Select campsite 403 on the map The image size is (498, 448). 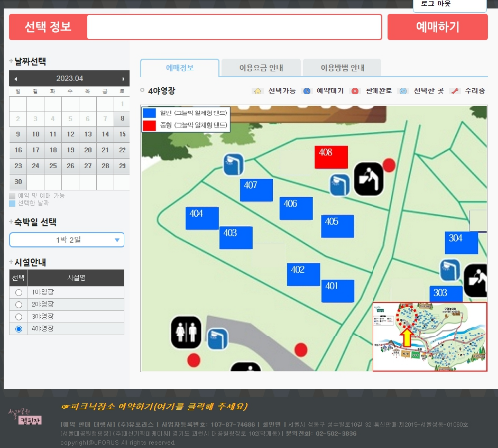236,238
